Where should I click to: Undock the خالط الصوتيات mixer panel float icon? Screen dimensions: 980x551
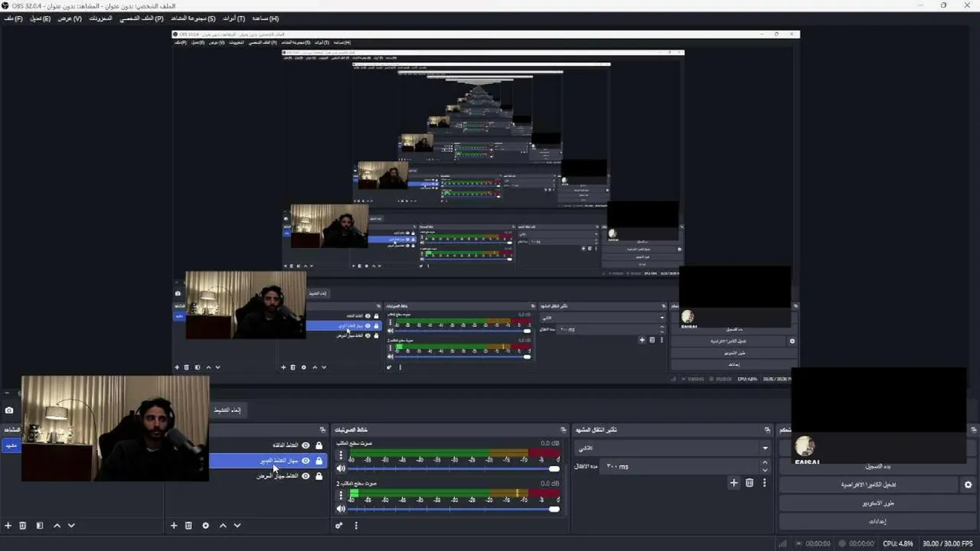tap(563, 430)
